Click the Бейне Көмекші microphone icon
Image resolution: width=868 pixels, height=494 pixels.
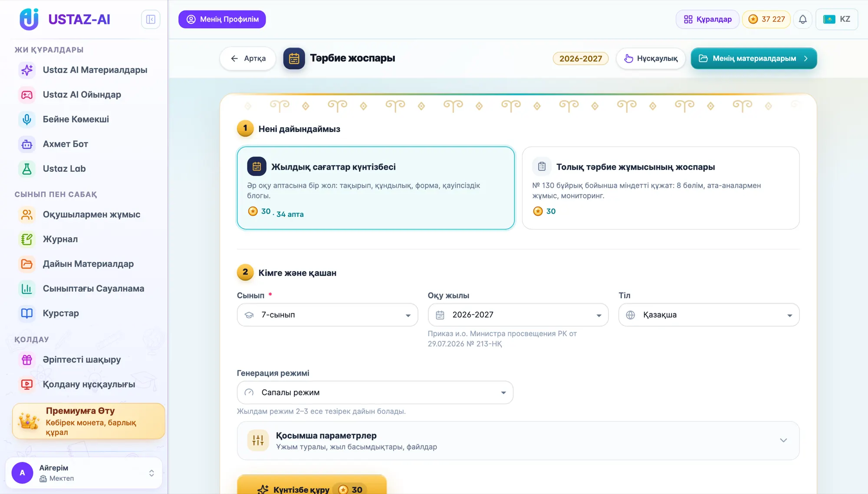tap(27, 119)
